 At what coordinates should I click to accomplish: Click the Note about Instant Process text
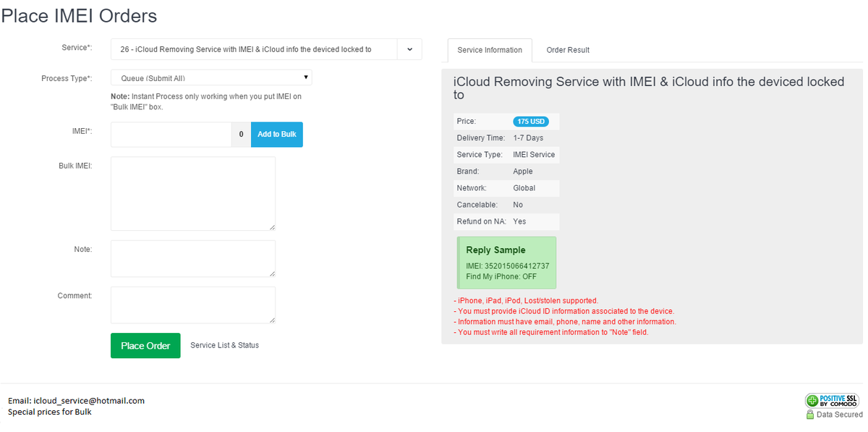(x=206, y=101)
